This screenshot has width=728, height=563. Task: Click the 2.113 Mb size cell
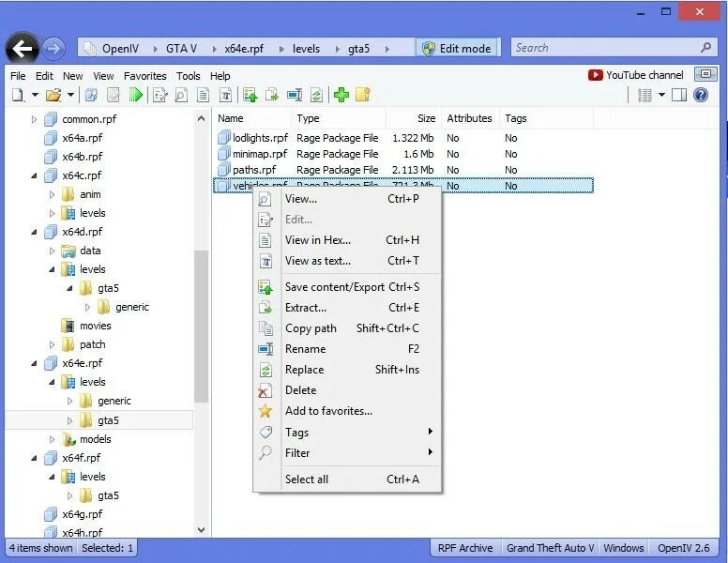tap(413, 170)
